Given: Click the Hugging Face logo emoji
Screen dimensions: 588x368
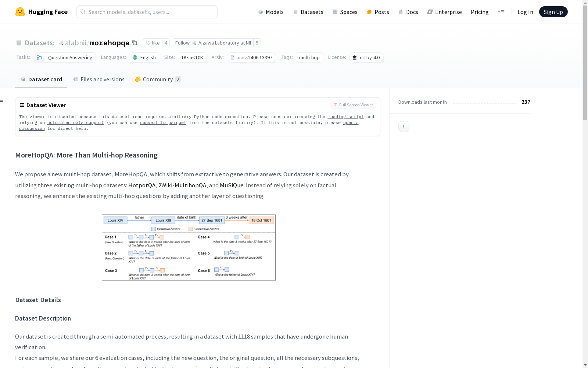Looking at the screenshot, I should pyautogui.click(x=20, y=12).
